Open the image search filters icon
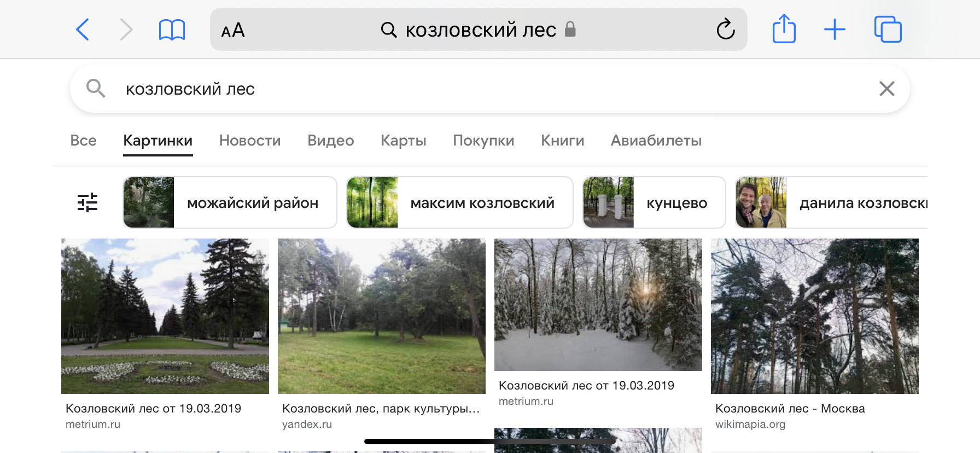 (x=87, y=202)
